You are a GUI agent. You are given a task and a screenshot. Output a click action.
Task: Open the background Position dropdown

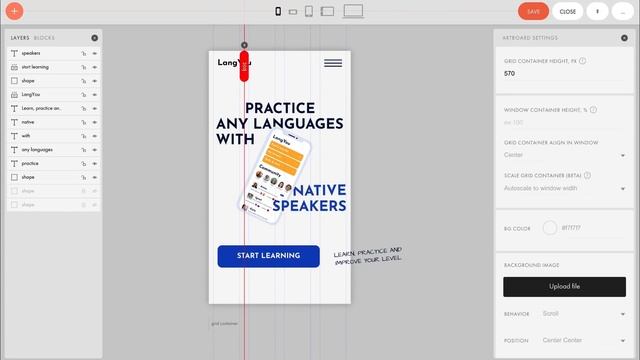click(x=584, y=340)
